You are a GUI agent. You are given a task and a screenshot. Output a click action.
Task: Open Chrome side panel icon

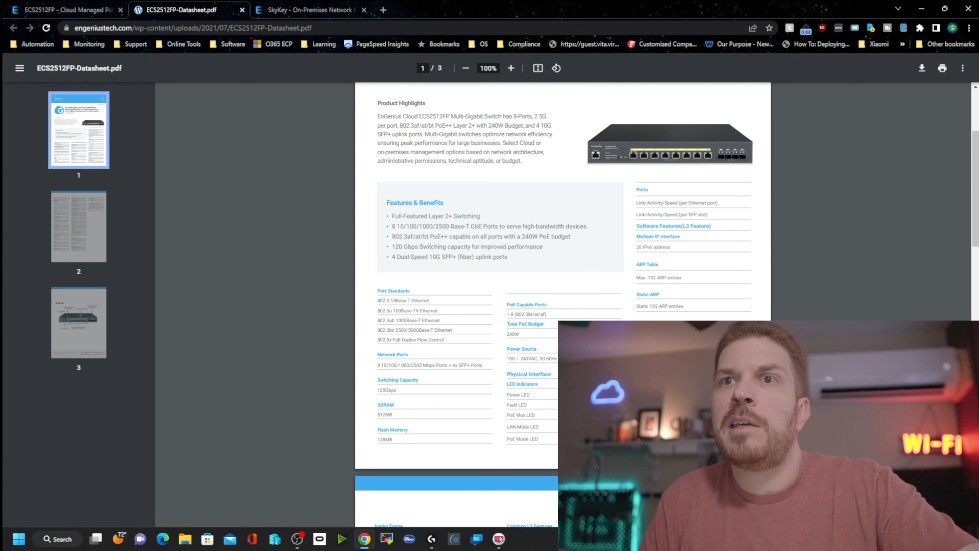pyautogui.click(x=936, y=27)
